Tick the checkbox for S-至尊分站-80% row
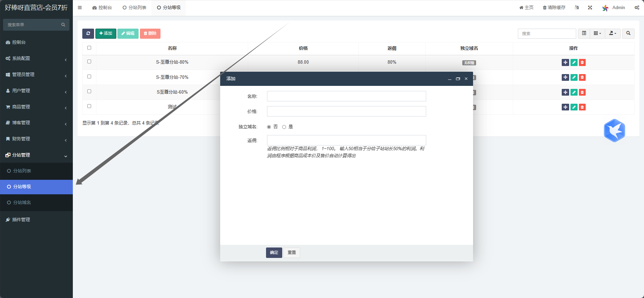644x298 pixels. [89, 62]
